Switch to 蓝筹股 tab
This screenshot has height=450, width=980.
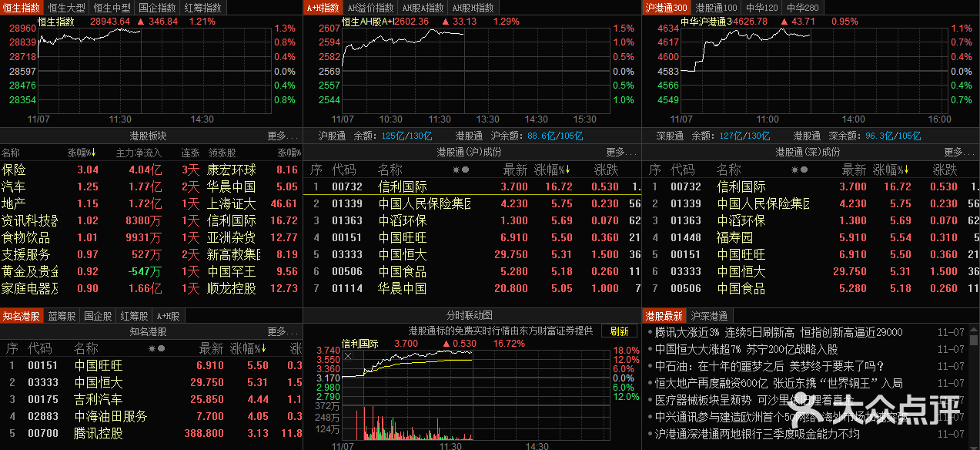click(62, 315)
